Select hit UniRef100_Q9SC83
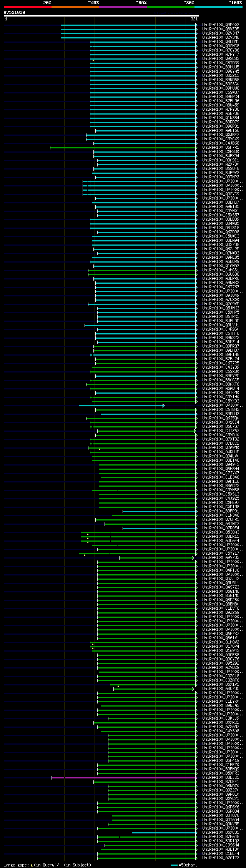246x868 pixels. (221, 59)
